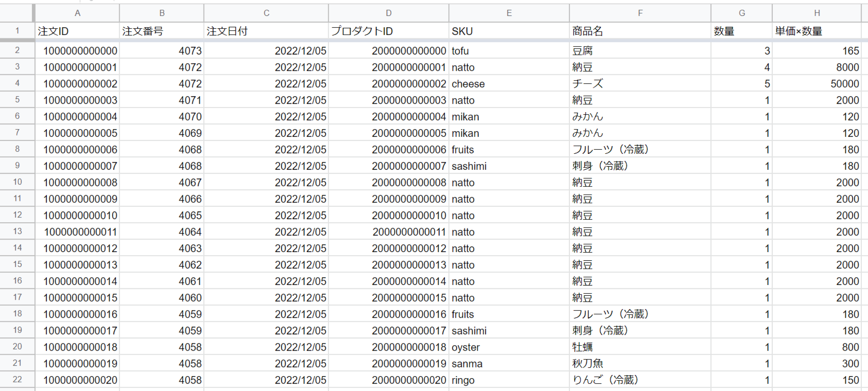Select column A header
Viewport: 868px width, 391px height.
coord(77,13)
